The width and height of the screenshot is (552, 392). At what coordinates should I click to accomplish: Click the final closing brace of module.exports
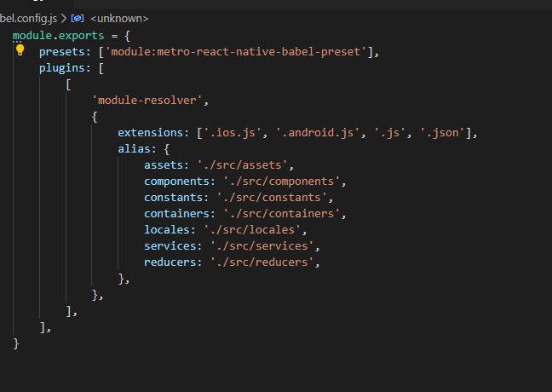tap(16, 343)
